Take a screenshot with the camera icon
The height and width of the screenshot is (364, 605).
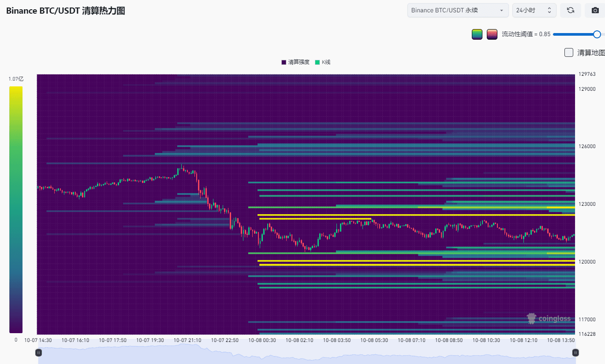coord(595,10)
